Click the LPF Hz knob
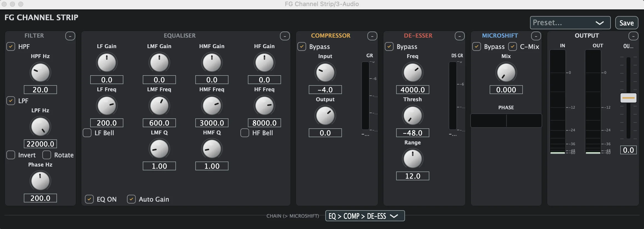The width and height of the screenshot is (644, 229). point(40,127)
